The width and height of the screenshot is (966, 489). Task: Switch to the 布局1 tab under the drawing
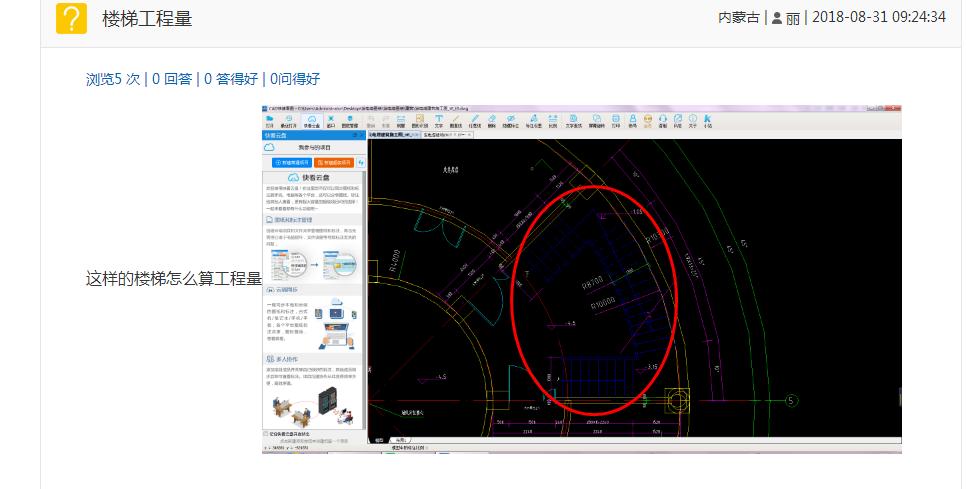coord(401,440)
